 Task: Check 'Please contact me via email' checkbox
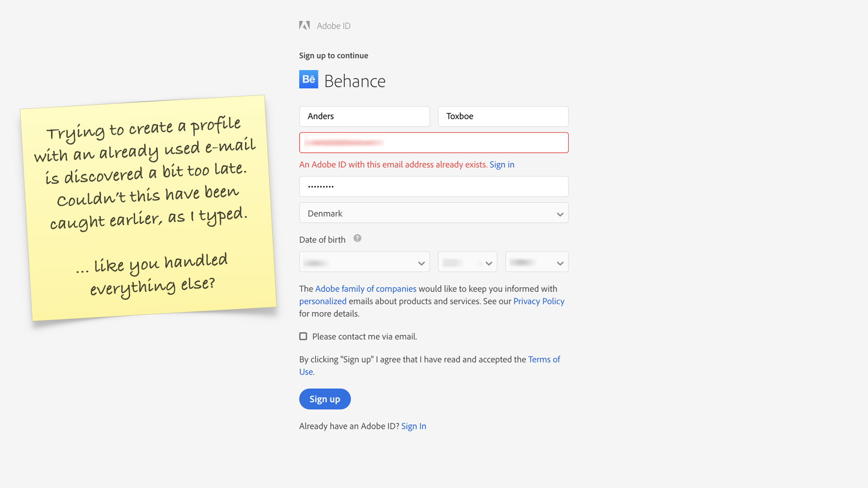pyautogui.click(x=303, y=337)
